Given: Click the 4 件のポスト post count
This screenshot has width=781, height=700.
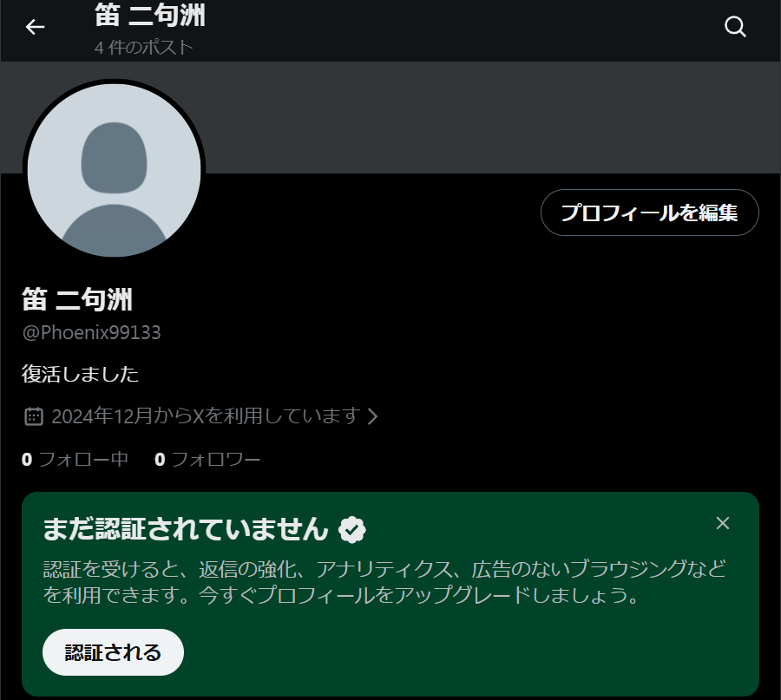Looking at the screenshot, I should pyautogui.click(x=143, y=47).
